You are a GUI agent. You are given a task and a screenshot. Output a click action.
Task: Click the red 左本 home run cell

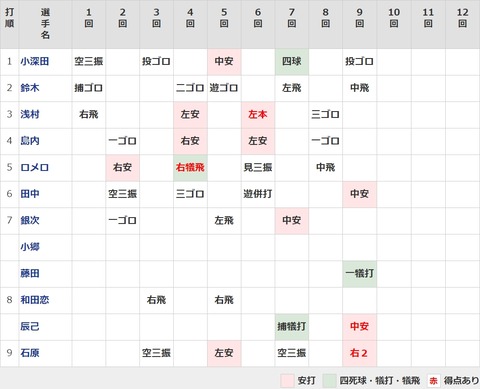[x=258, y=115]
